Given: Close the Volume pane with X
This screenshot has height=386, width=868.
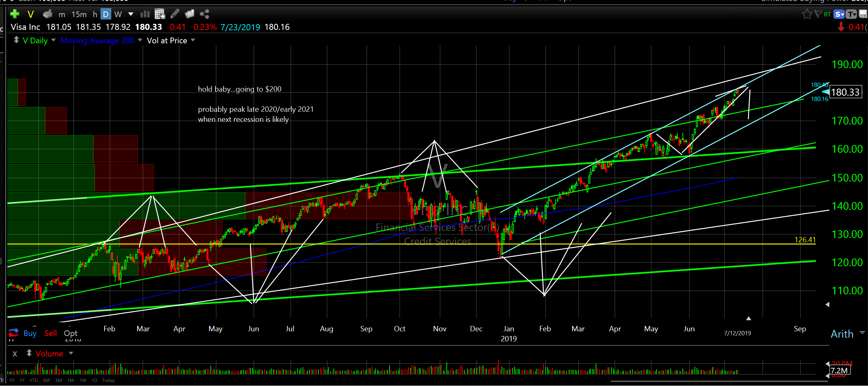Looking at the screenshot, I should tap(15, 354).
